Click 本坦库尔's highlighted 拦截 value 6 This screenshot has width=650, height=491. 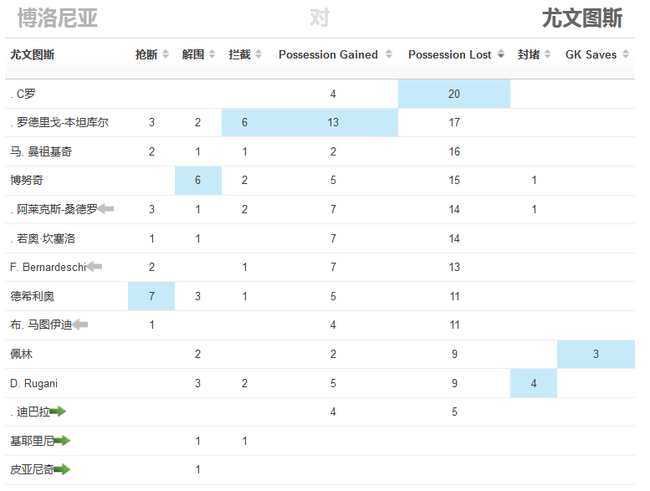coord(245,122)
